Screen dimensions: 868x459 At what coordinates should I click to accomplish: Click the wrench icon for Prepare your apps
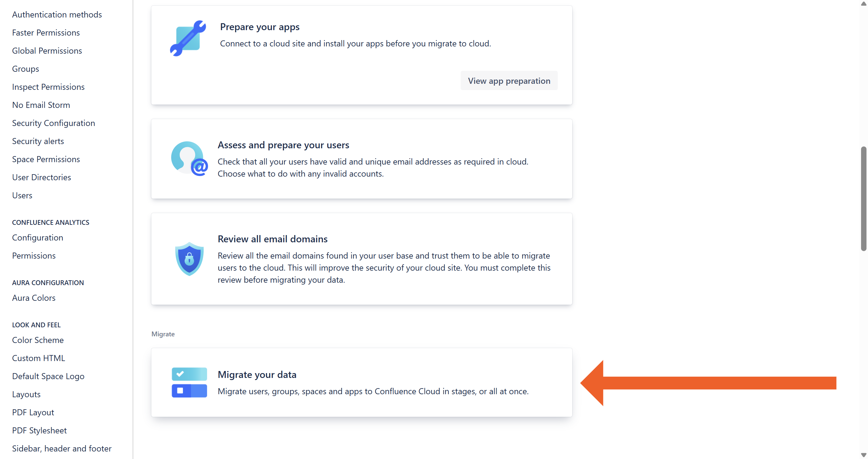pyautogui.click(x=188, y=38)
